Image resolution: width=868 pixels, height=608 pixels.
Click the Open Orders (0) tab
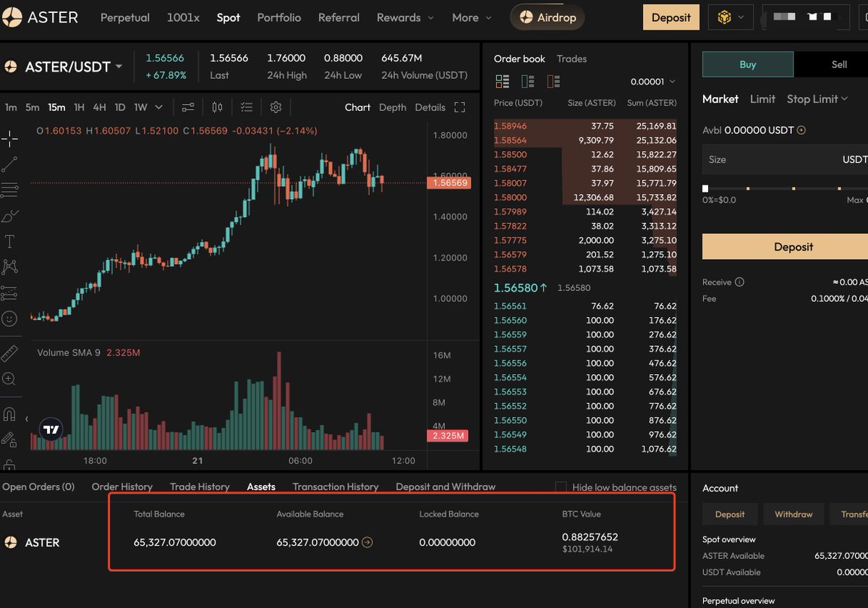tap(38, 487)
